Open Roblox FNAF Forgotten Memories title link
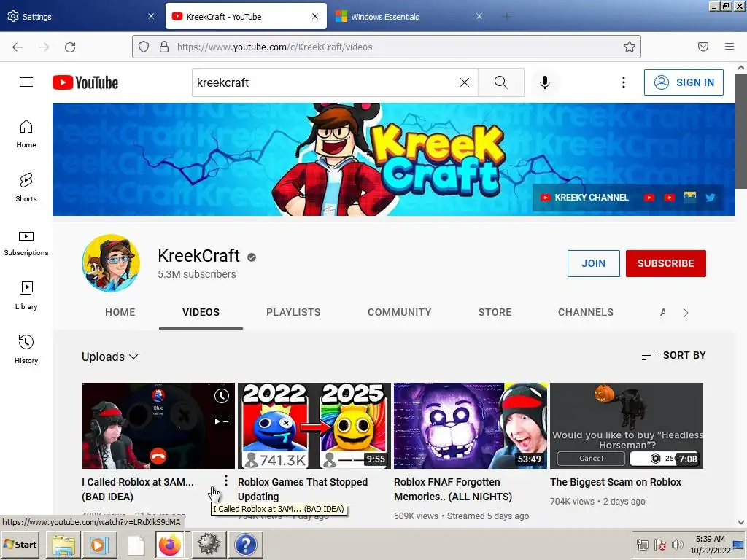The height and width of the screenshot is (560, 747). (452, 489)
